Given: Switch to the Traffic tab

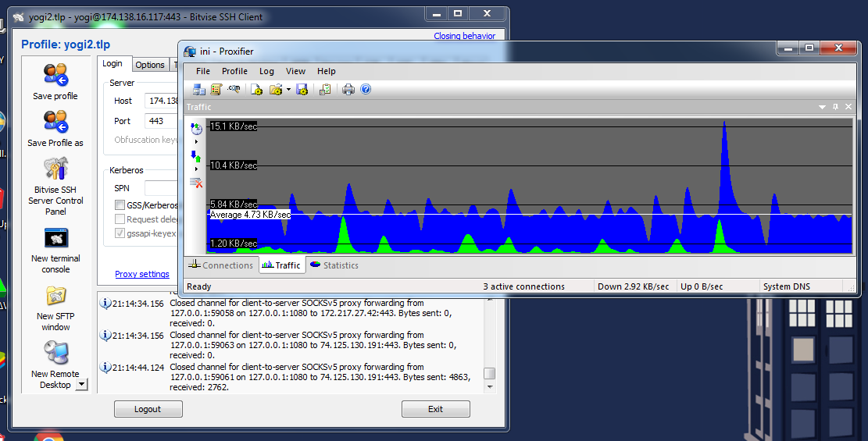Looking at the screenshot, I should click(x=282, y=265).
